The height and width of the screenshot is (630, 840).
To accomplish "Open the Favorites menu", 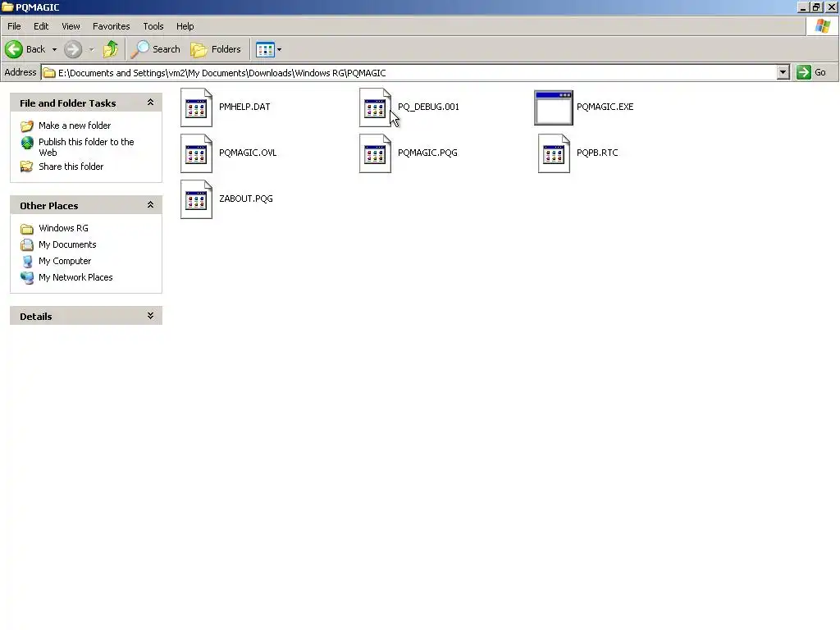I will pyautogui.click(x=111, y=26).
